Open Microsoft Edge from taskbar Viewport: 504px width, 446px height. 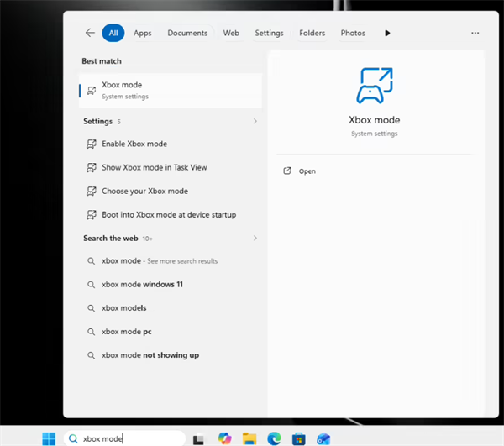pyautogui.click(x=274, y=438)
